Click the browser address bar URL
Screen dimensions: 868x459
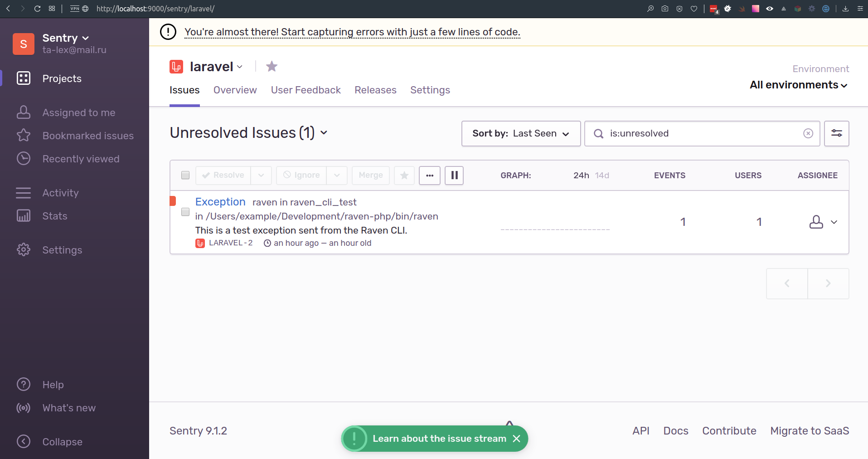pos(155,9)
